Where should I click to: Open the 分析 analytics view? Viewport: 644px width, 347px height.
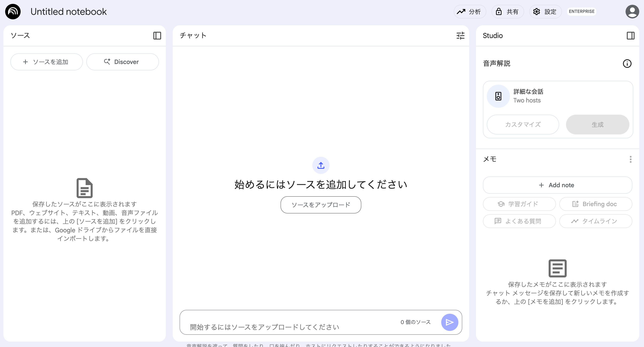[x=470, y=12]
